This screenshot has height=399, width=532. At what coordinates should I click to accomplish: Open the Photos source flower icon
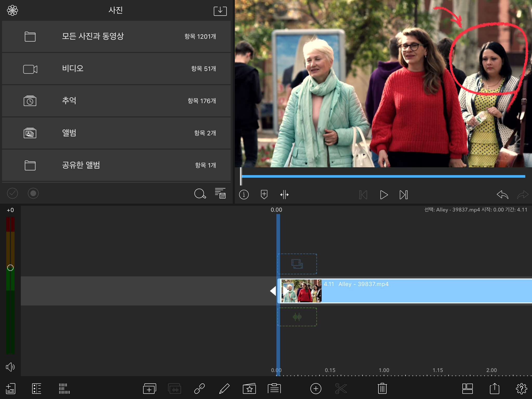click(x=12, y=10)
